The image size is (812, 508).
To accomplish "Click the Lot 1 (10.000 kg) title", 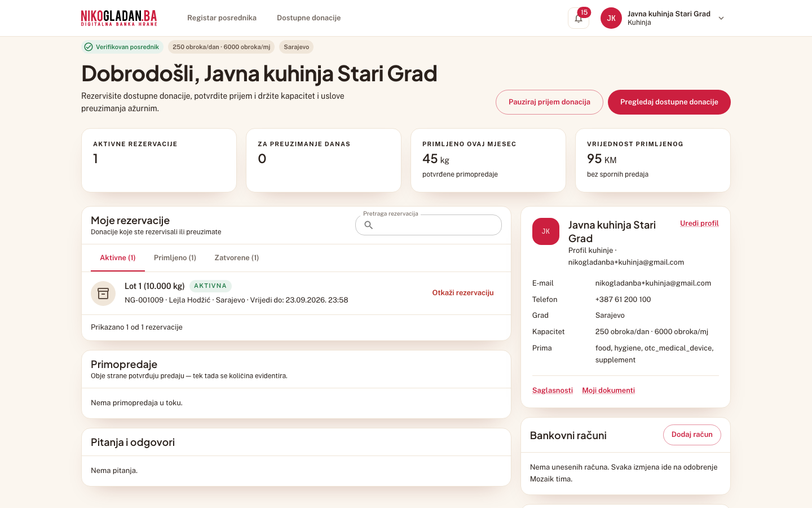I will click(155, 286).
